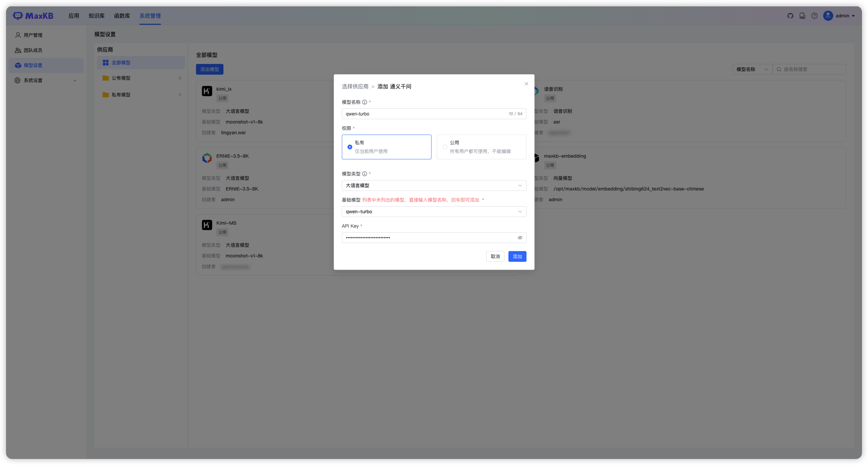Open the documentation book icon
Image resolution: width=868 pixels, height=465 pixels.
[x=802, y=16]
